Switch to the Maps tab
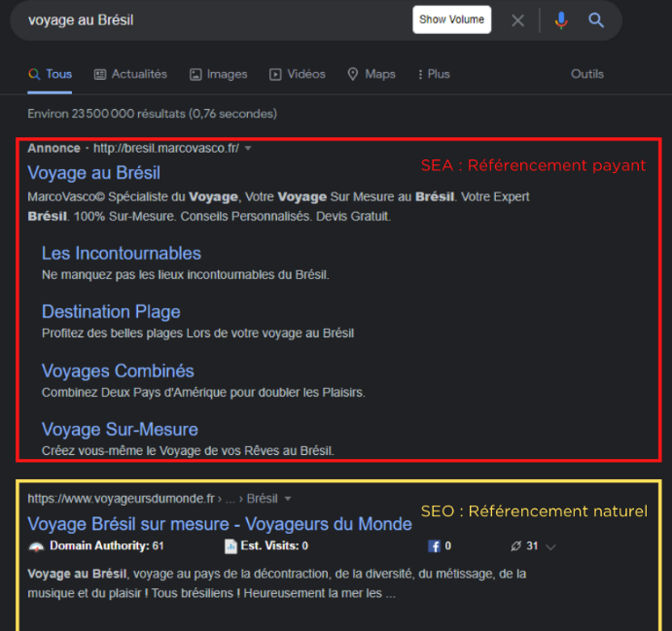This screenshot has width=672, height=631. point(371,74)
